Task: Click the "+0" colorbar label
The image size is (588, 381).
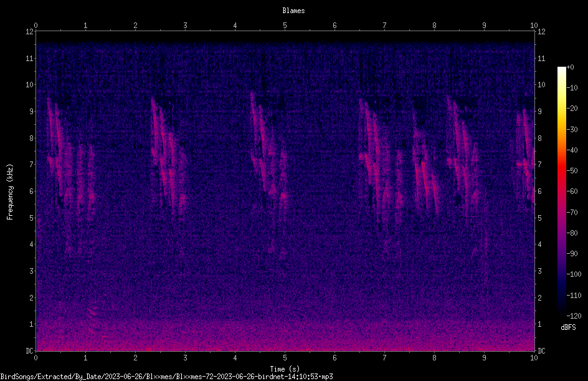Action: point(571,67)
